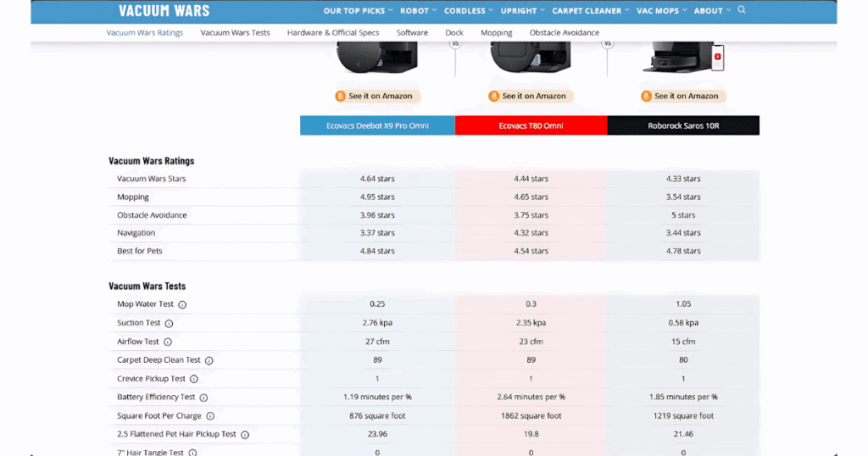Screen dimensions: 868x456
Task: Expand the Cordless dropdown menu
Action: pos(468,11)
